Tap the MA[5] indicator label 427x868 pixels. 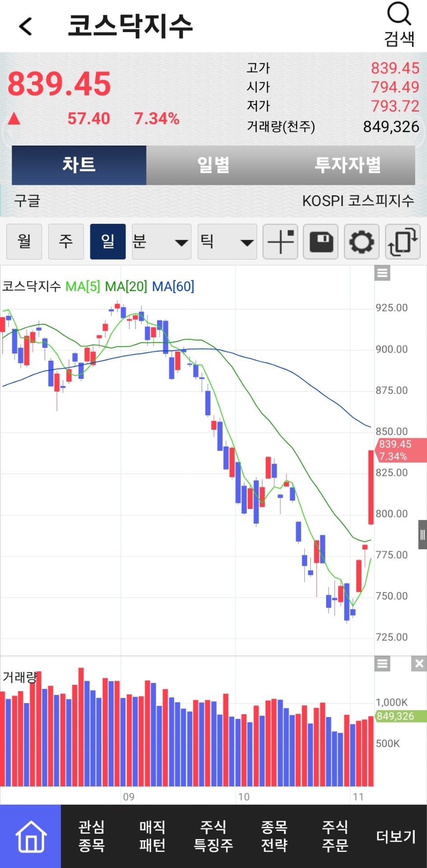tap(83, 286)
